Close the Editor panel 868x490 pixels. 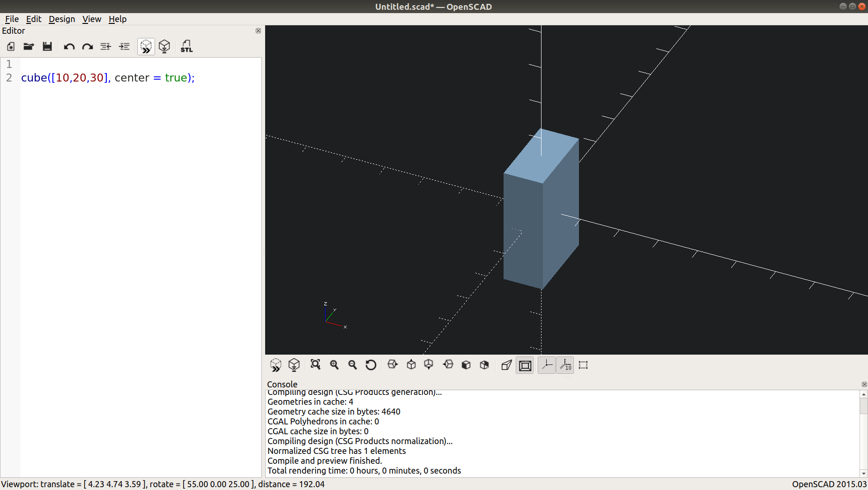point(258,30)
